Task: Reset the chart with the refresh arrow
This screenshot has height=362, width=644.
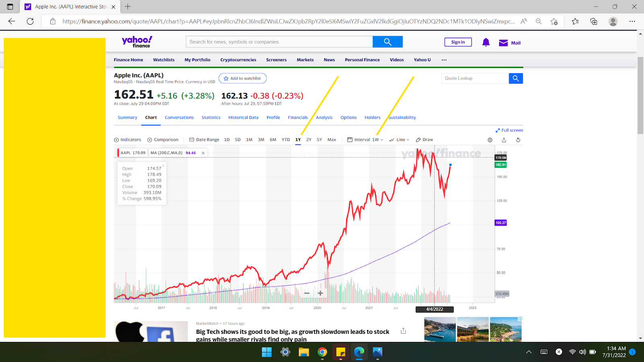Action: coord(518,140)
